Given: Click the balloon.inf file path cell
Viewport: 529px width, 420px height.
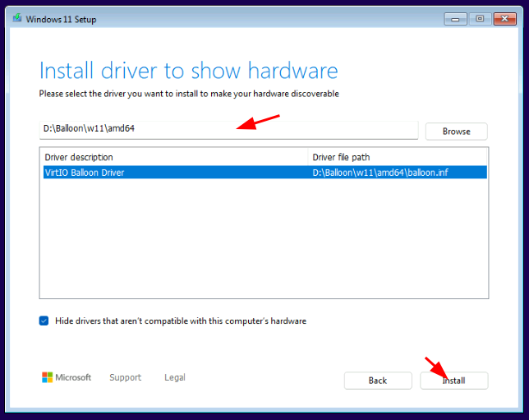Looking at the screenshot, I should tap(380, 173).
